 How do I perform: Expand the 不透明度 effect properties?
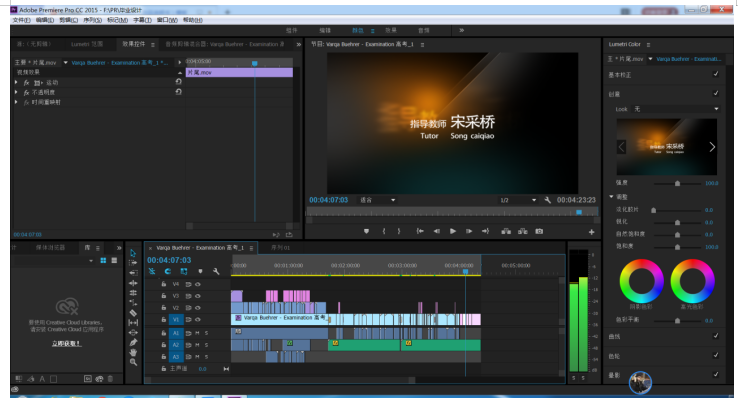point(16,92)
